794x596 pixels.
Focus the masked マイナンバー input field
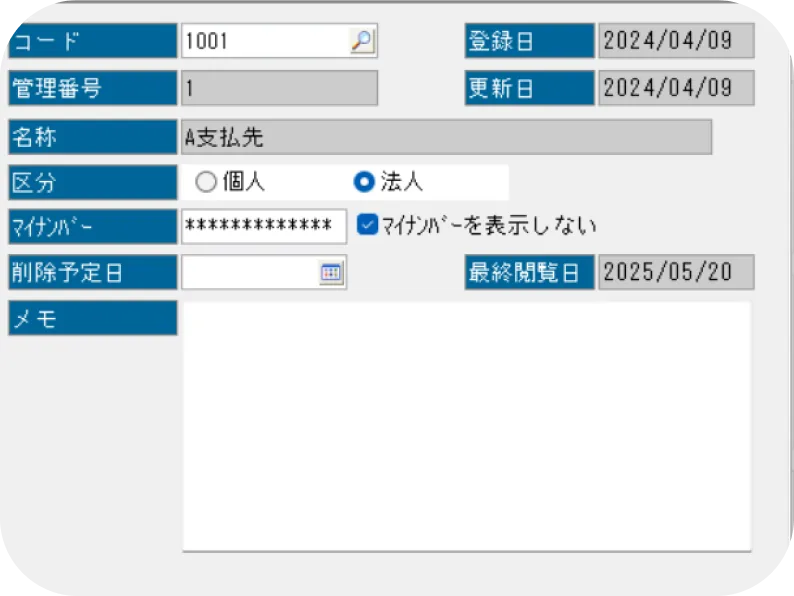[x=264, y=226]
